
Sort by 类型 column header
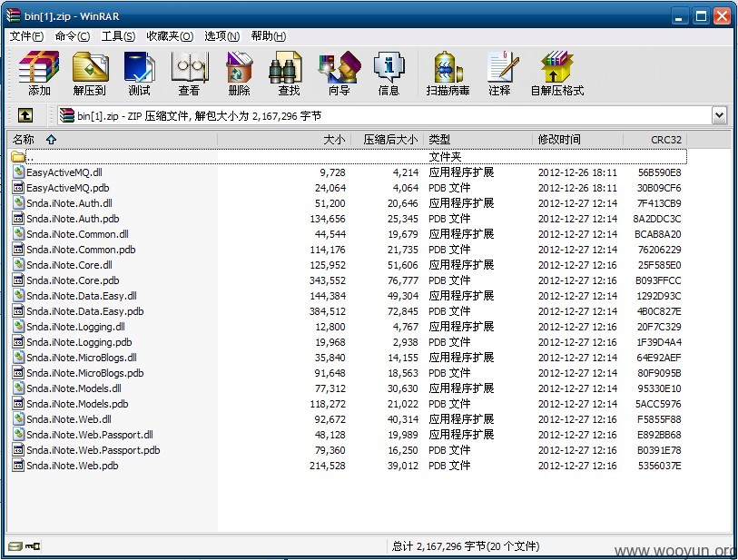tap(478, 139)
